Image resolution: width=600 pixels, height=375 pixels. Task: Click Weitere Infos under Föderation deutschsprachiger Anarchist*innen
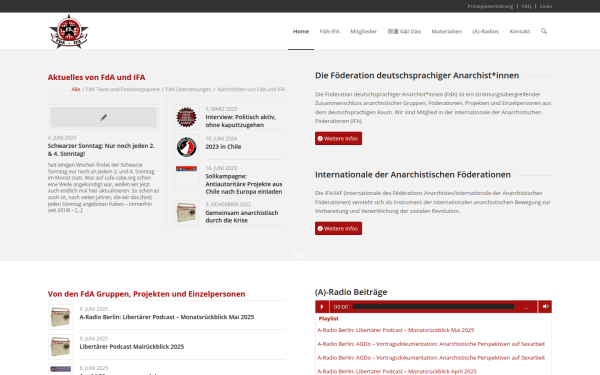[x=338, y=139]
